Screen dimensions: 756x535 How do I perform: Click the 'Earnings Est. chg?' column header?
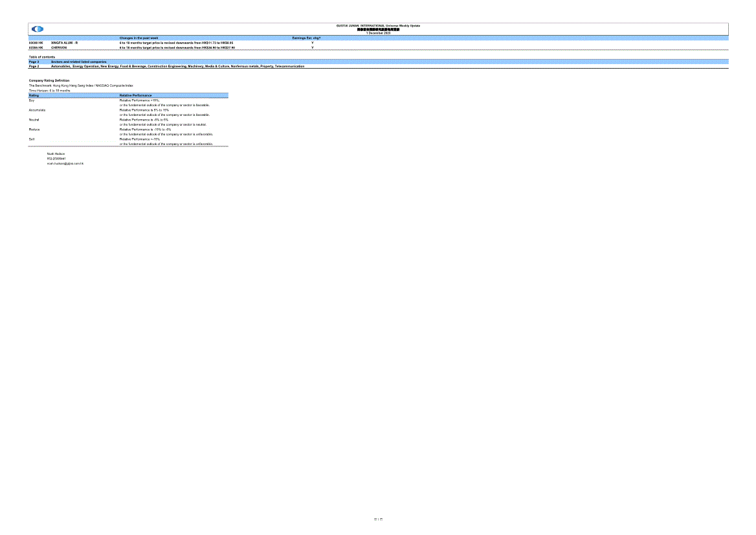click(x=306, y=38)
